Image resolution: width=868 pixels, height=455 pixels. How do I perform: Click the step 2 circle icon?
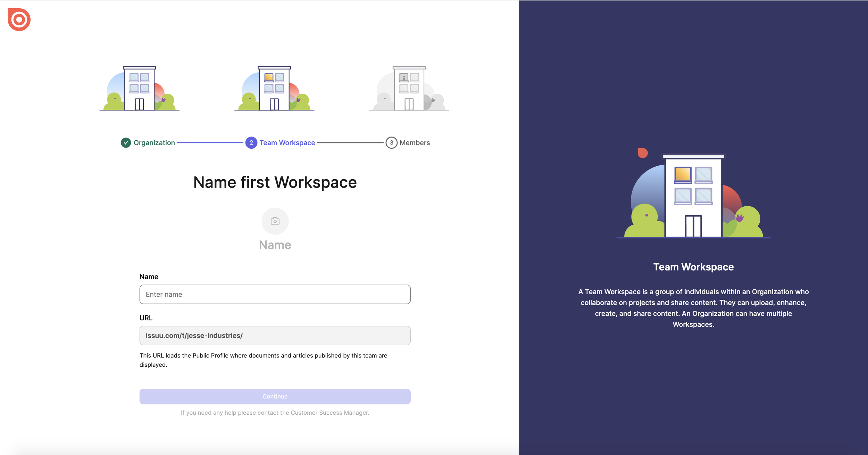pyautogui.click(x=251, y=143)
